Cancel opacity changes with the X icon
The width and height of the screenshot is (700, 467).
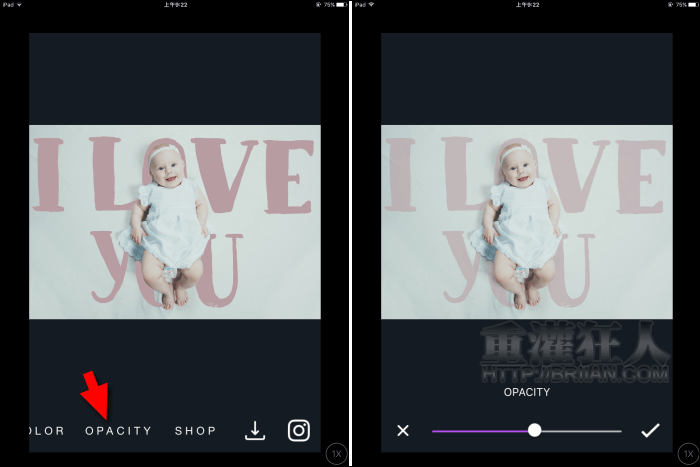403,431
